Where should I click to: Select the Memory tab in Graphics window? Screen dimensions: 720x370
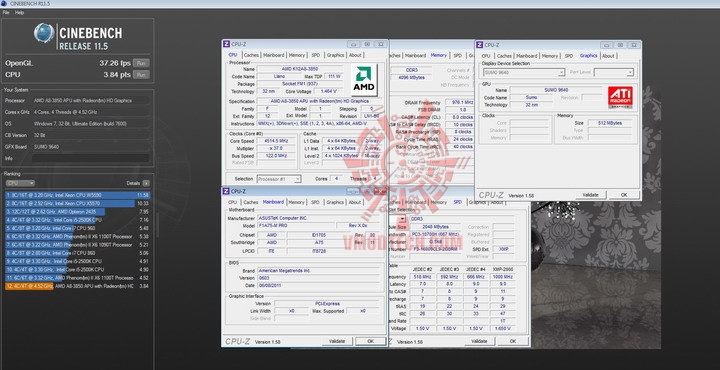tap(550, 56)
